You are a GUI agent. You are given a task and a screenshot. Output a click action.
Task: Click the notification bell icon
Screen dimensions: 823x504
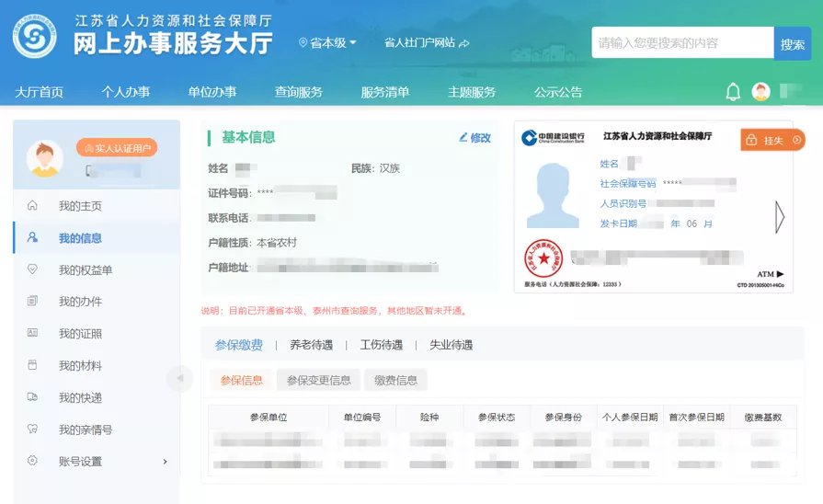[733, 91]
